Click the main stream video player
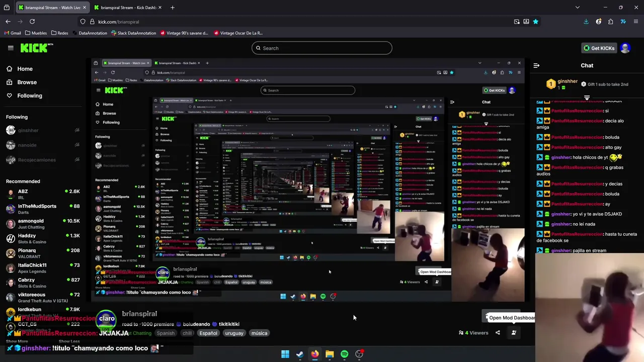Image resolution: width=644 pixels, height=362 pixels. pos(308,180)
